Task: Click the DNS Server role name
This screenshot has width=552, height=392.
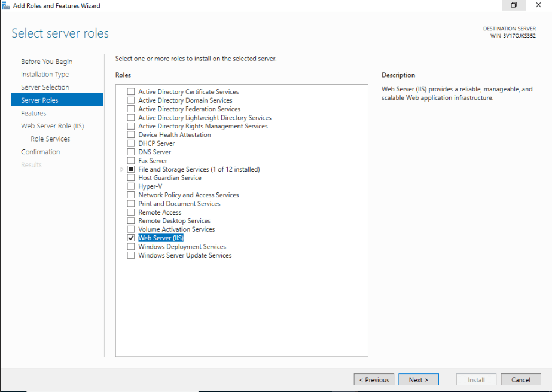Action: coord(154,152)
